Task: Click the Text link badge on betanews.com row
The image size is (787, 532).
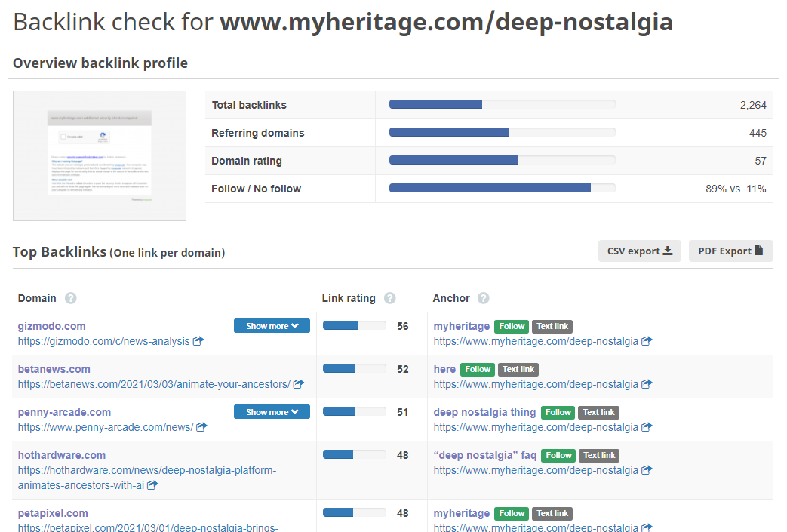Action: (x=518, y=369)
